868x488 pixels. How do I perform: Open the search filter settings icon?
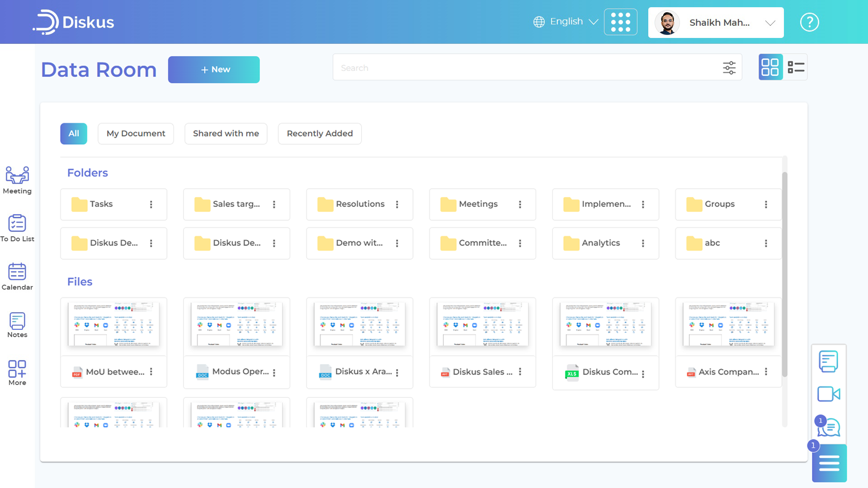tap(729, 68)
